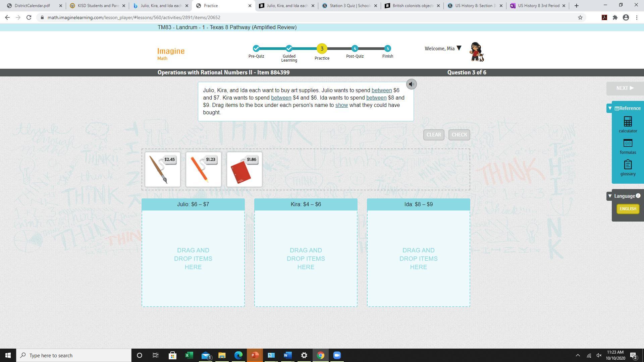Open Zoom from the Windows taskbar
Screen dimensions: 644x362
point(337,355)
